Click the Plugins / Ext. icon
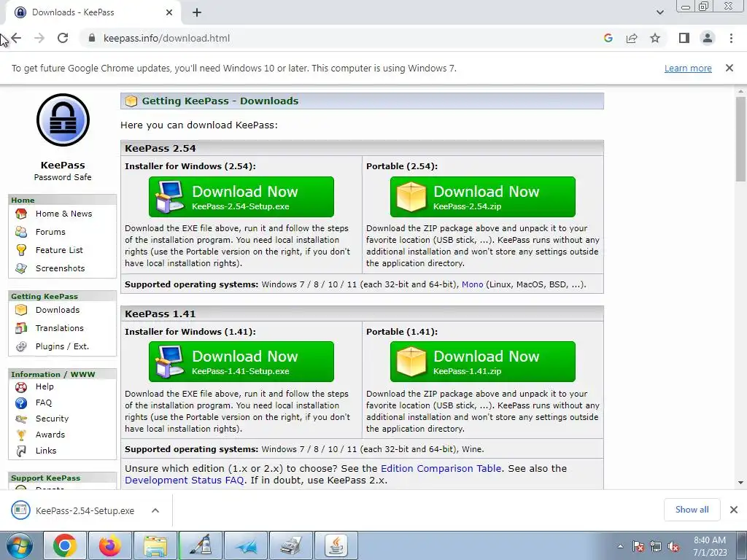This screenshot has width=747, height=560. tap(21, 346)
